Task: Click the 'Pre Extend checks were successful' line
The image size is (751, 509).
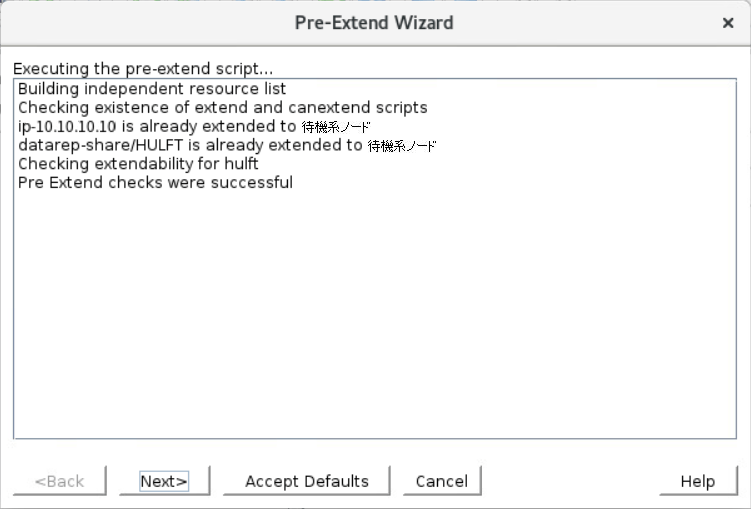Action: point(155,182)
